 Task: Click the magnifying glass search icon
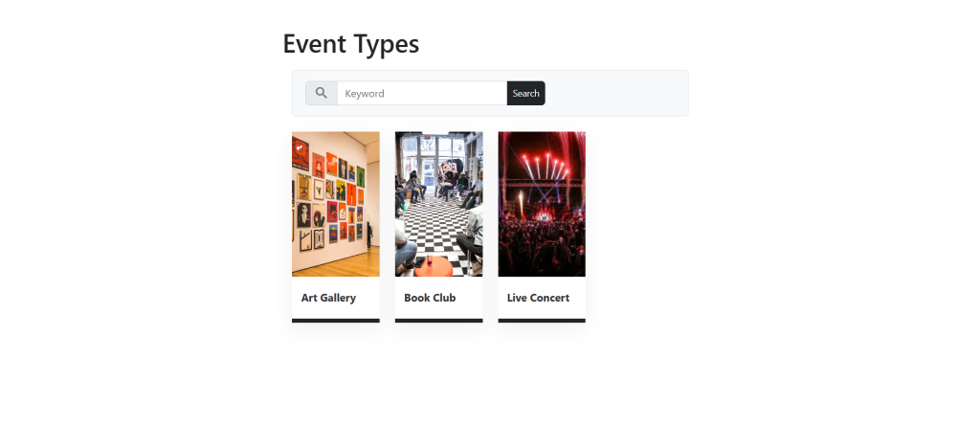pos(322,93)
